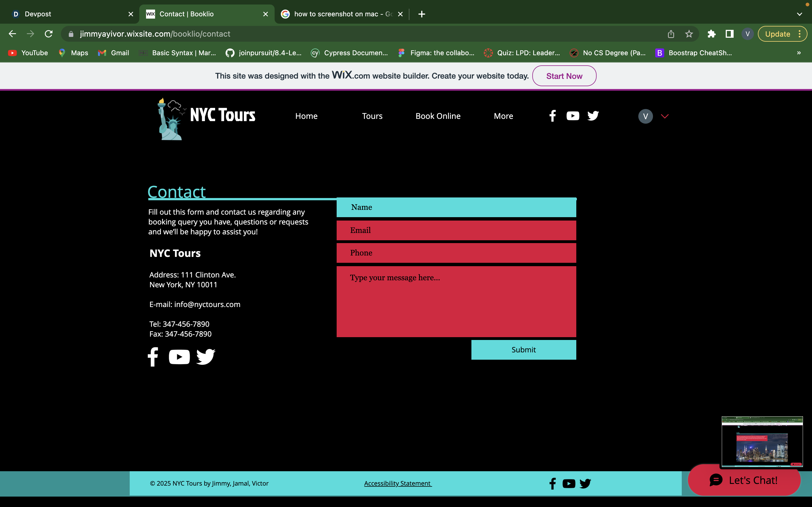Click the Facebook icon in header navigation
This screenshot has width=812, height=507.
(x=552, y=116)
